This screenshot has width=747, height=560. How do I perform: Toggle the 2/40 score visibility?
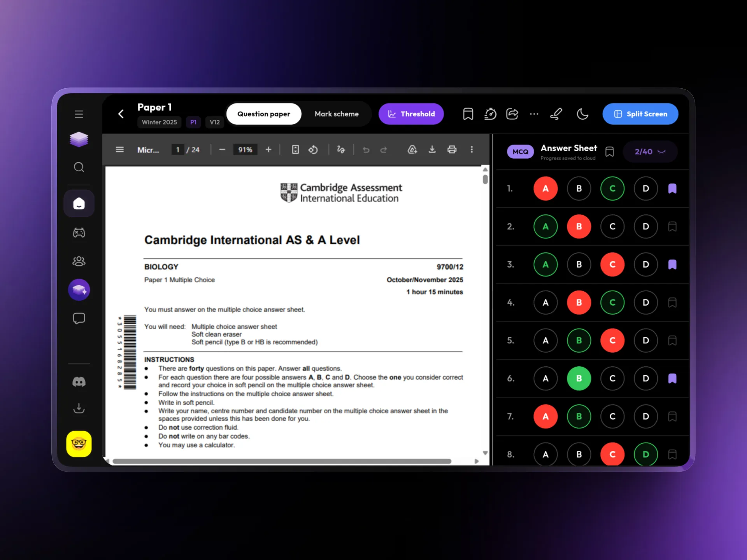click(650, 152)
